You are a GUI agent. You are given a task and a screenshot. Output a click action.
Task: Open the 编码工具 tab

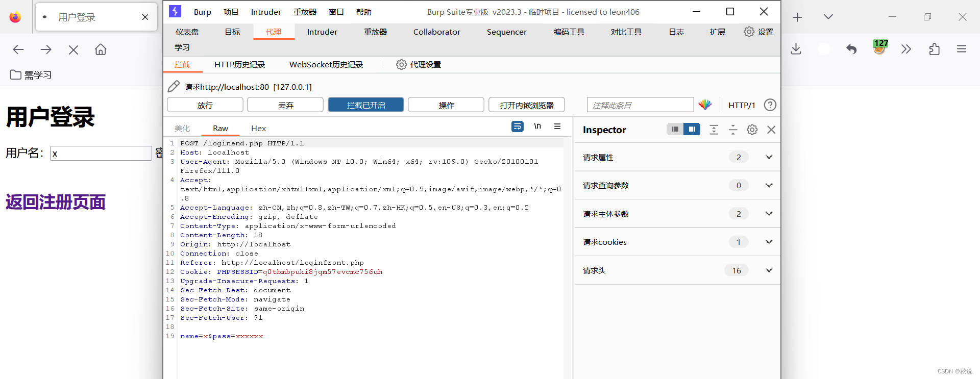[569, 32]
